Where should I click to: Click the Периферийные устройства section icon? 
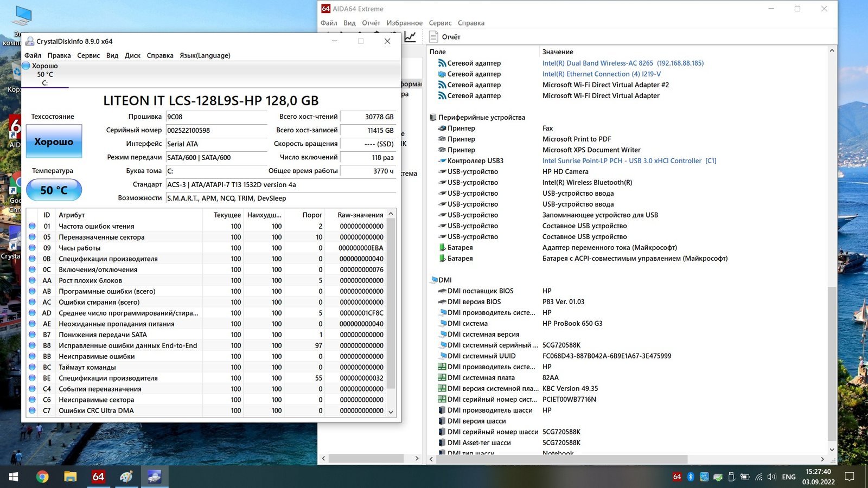433,117
